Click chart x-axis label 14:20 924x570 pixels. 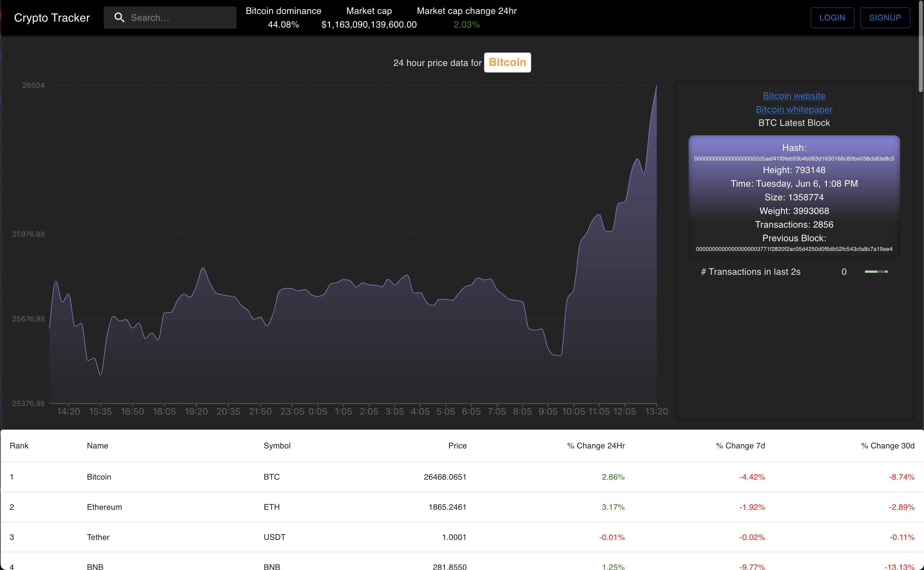[x=68, y=411]
